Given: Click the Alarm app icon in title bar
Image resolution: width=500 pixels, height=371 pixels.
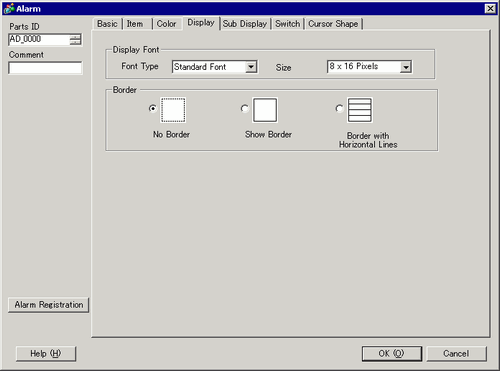Looking at the screenshot, I should pyautogui.click(x=9, y=8).
